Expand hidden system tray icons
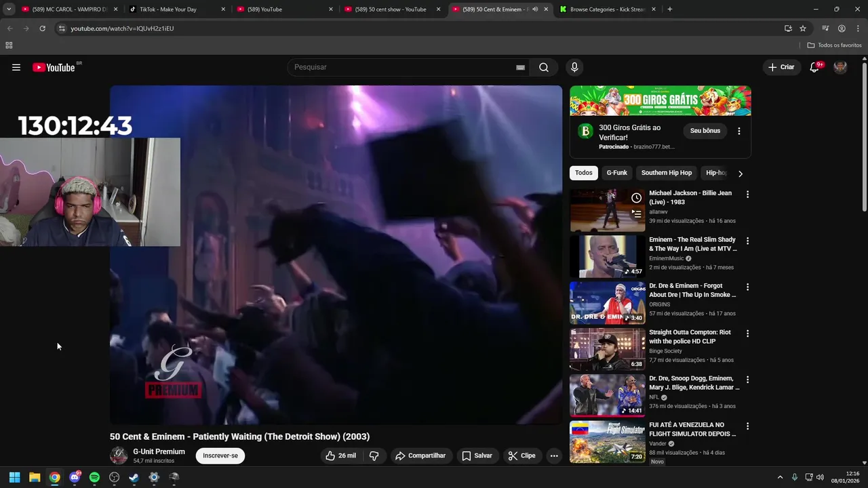The width and height of the screenshot is (868, 488). (780, 477)
